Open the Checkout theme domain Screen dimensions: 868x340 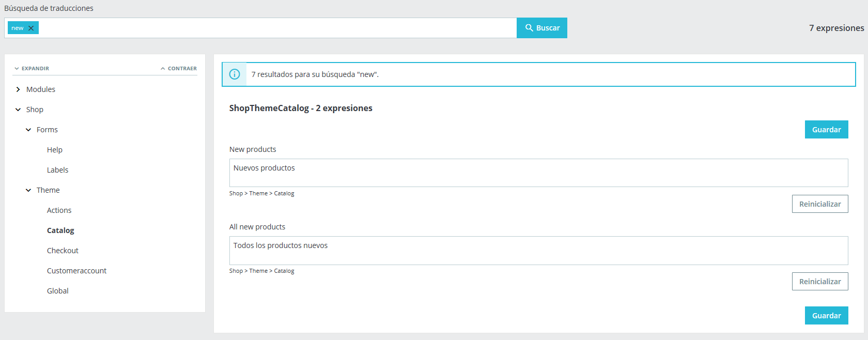click(63, 251)
